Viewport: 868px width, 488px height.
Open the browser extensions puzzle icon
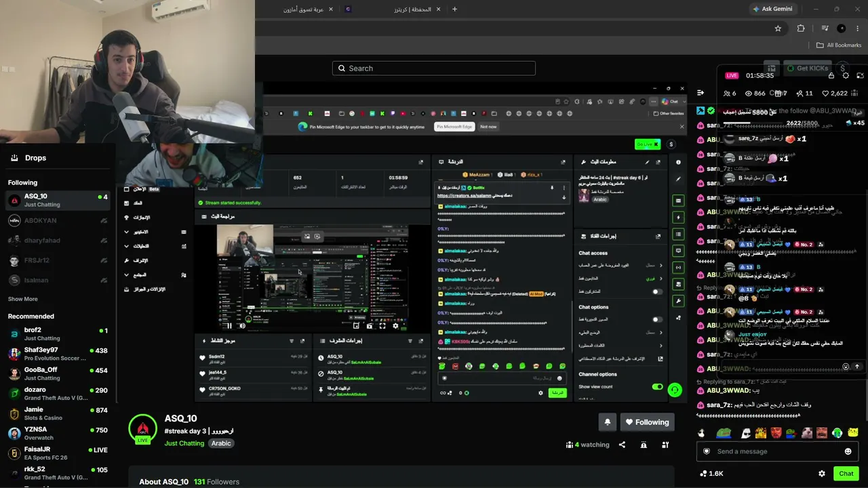coord(801,28)
